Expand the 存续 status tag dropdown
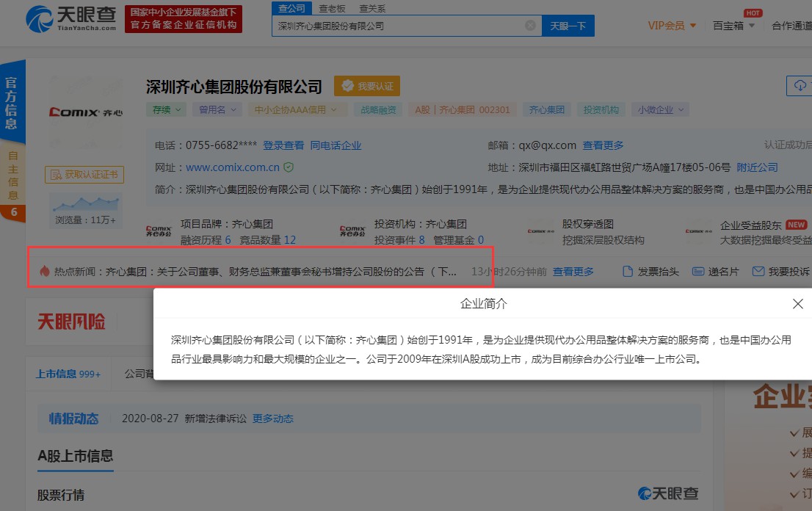This screenshot has height=511, width=812. click(166, 109)
